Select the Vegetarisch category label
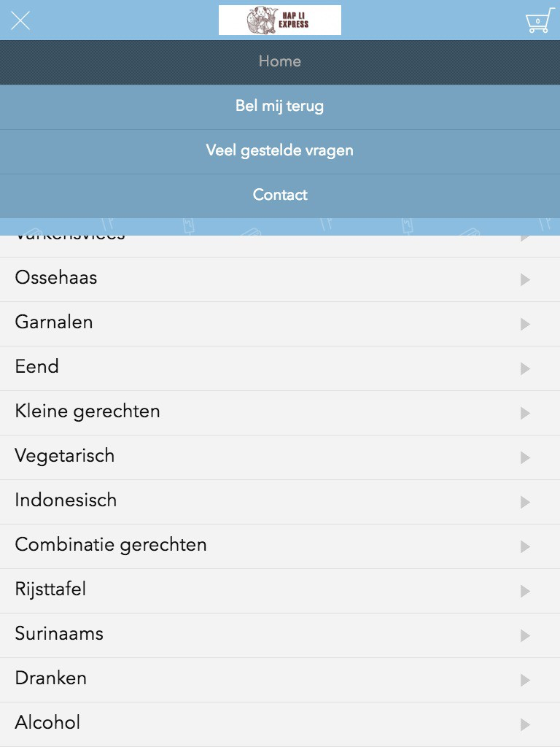 [x=65, y=456]
